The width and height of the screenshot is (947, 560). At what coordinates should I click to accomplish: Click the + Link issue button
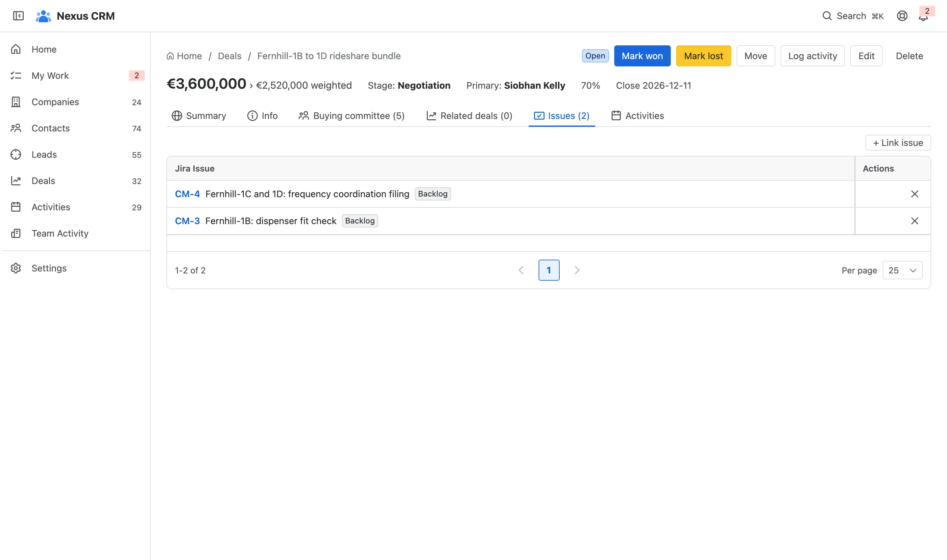(898, 143)
